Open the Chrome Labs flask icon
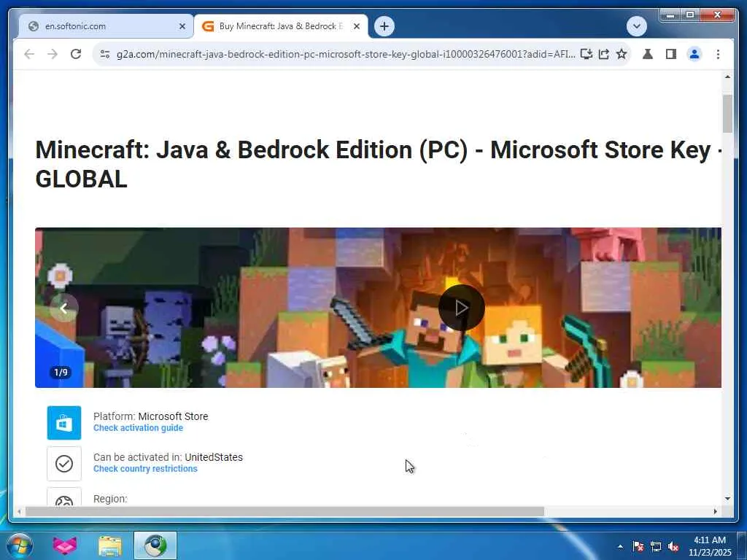Screen dimensions: 747x560 (x=648, y=54)
